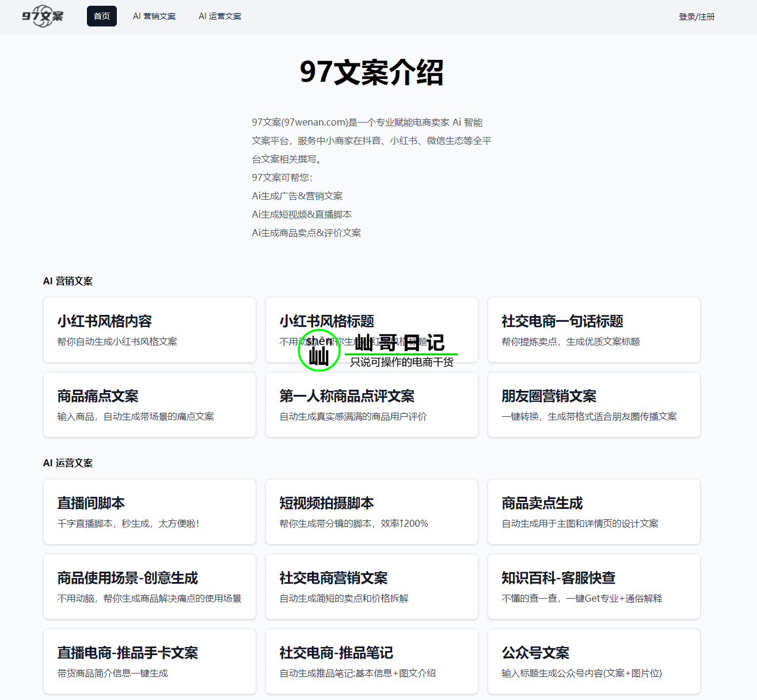This screenshot has width=757, height=700.
Task: Click the text Ai生成短视频&直播脚本
Action: [302, 214]
